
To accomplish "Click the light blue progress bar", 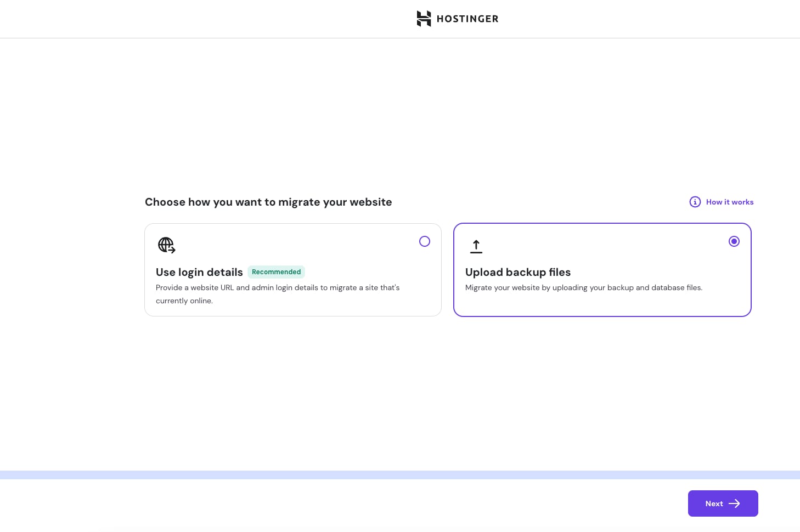I will [x=399, y=475].
